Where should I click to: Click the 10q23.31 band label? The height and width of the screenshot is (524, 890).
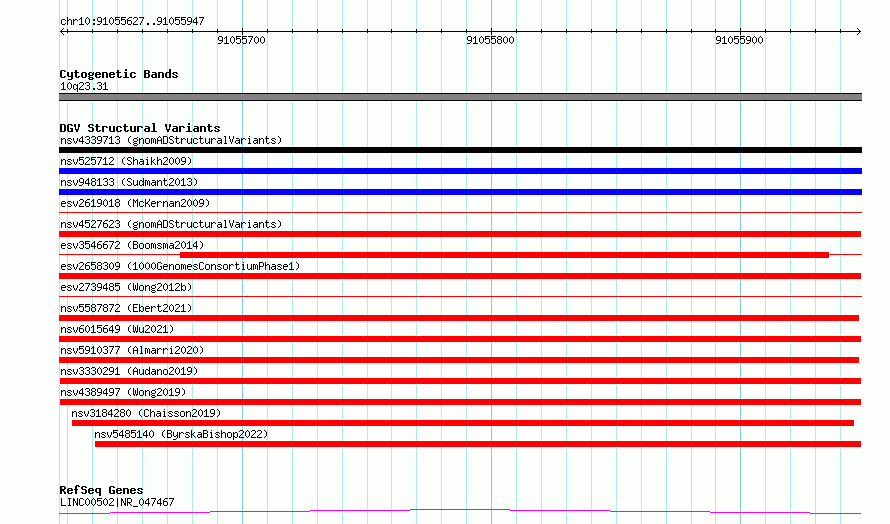tap(84, 86)
